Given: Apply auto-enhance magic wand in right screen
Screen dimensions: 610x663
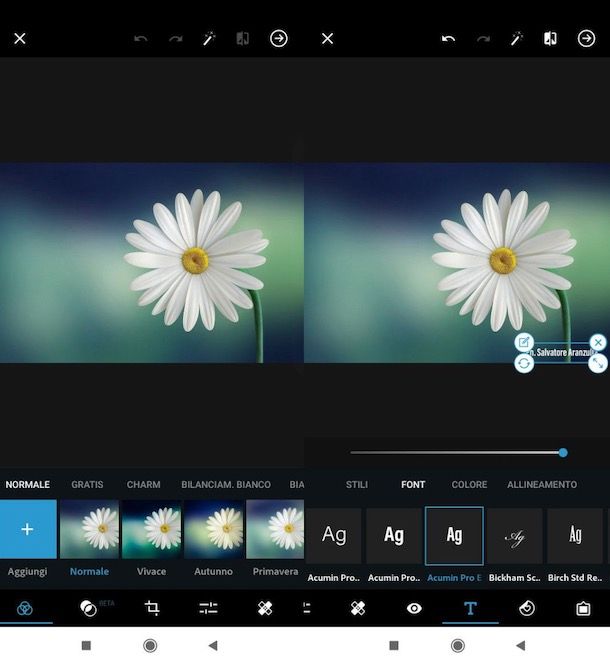Looking at the screenshot, I should coord(516,38).
